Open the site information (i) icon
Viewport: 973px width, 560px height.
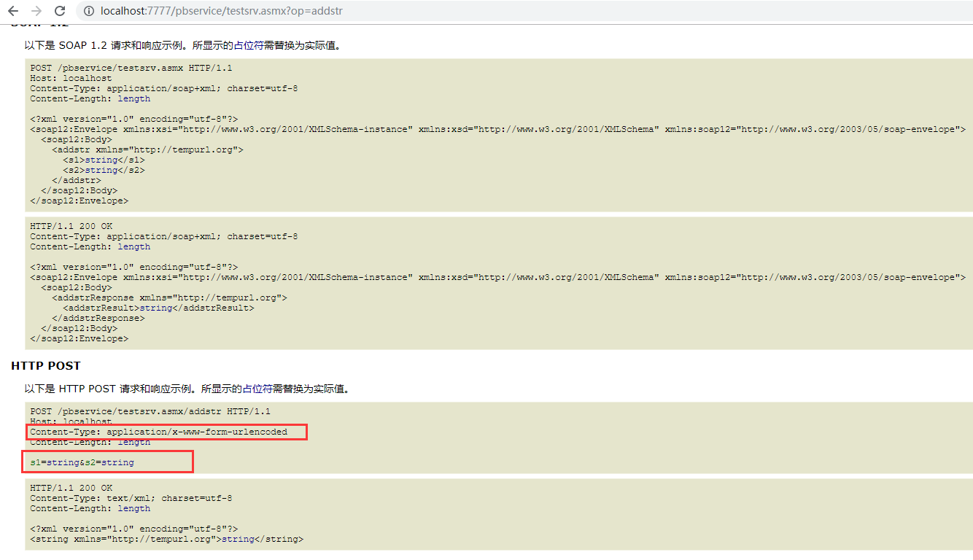(x=88, y=11)
